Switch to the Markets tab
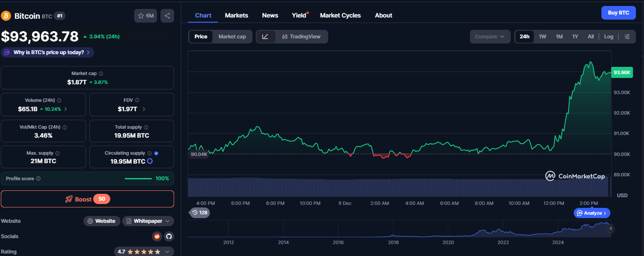 pos(236,15)
